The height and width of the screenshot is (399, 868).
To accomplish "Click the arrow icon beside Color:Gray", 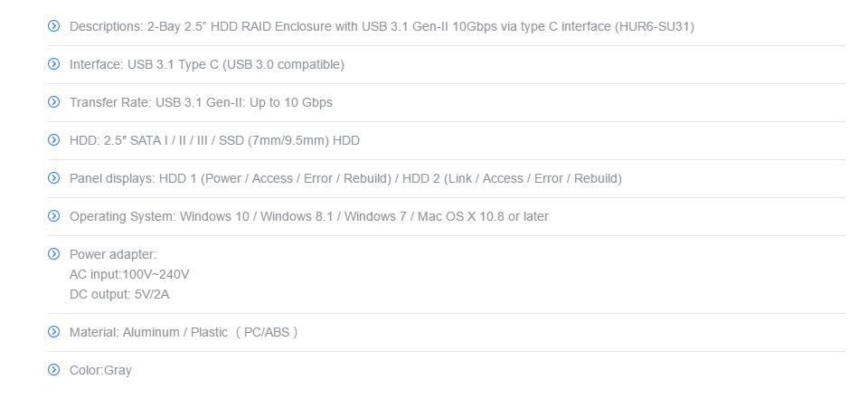I will (x=53, y=370).
